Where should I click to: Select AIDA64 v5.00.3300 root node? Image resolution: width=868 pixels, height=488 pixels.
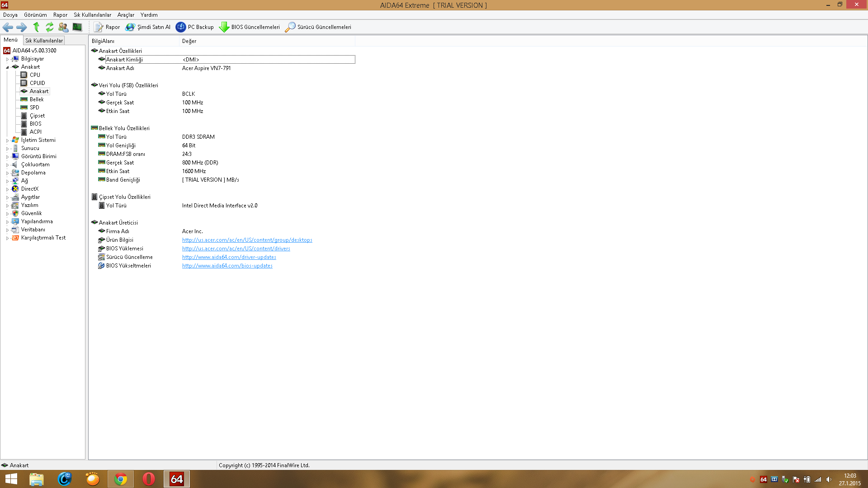click(x=34, y=51)
